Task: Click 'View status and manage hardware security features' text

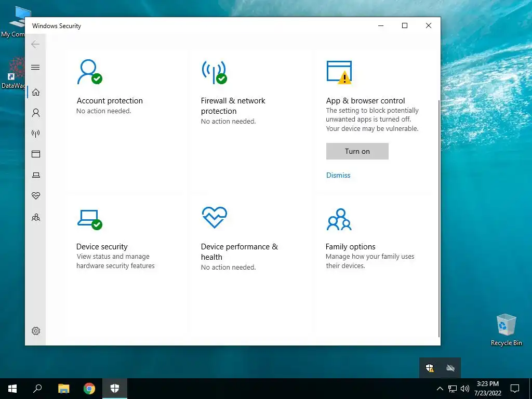Action: pyautogui.click(x=115, y=261)
